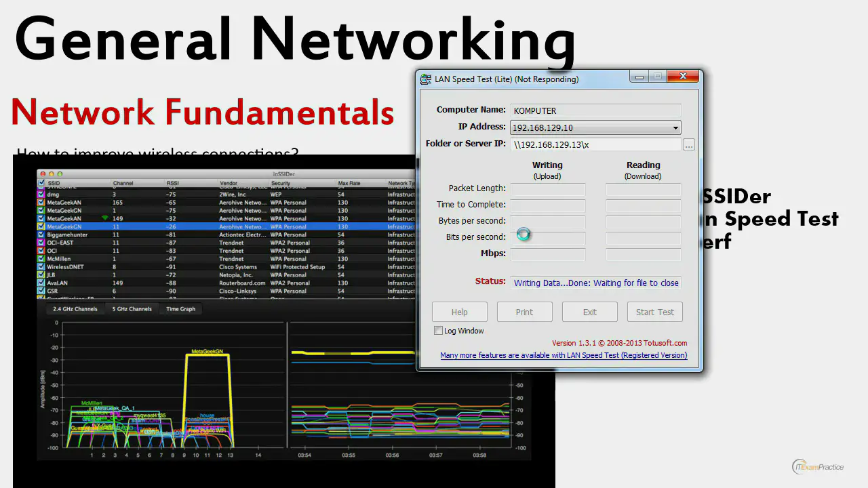This screenshot has height=488, width=868.
Task: Select the SSID name 'Biggamehunter'
Action: click(67, 235)
